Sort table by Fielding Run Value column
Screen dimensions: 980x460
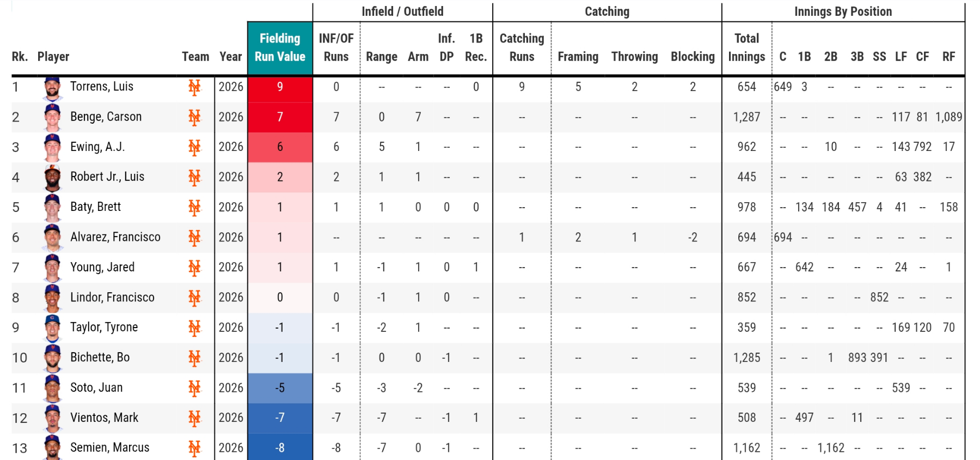click(x=280, y=47)
